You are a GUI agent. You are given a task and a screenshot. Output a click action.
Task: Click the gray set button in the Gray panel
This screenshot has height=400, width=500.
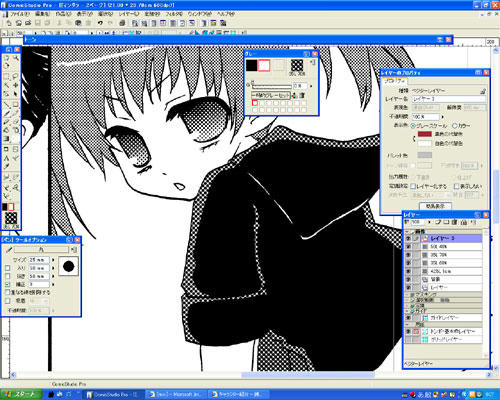(271, 95)
